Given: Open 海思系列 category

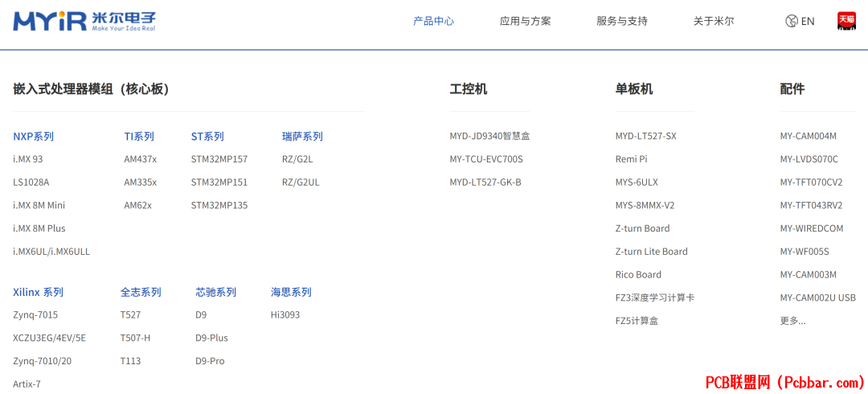Looking at the screenshot, I should tap(291, 292).
